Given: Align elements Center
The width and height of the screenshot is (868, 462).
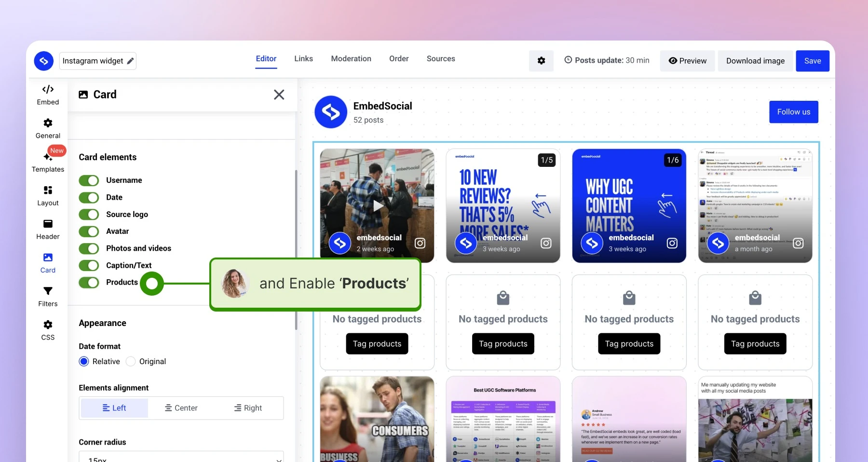Looking at the screenshot, I should coord(181,408).
